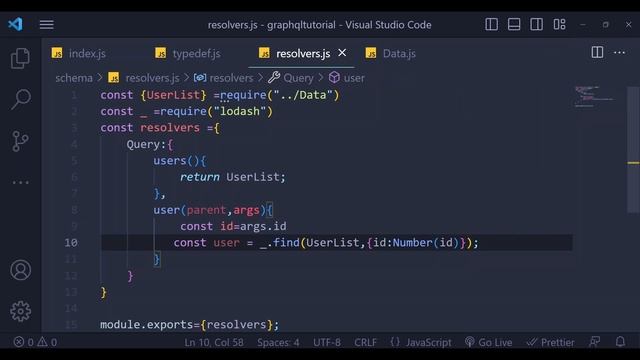Click _.find call on line 10

[x=280, y=243]
